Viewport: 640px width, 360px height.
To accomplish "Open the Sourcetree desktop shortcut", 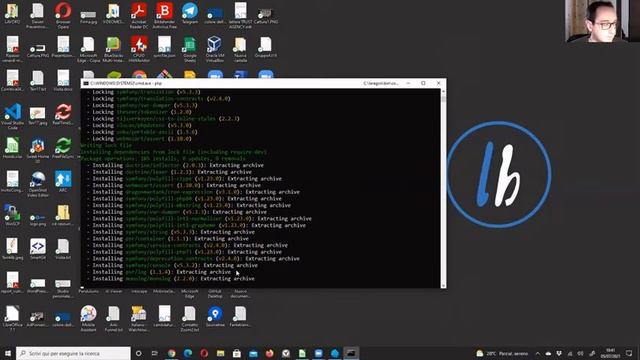I will [x=215, y=316].
